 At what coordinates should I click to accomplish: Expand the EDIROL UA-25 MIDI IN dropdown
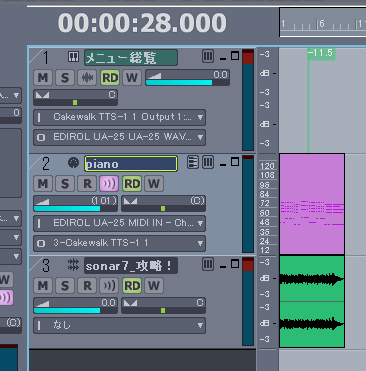coord(119,223)
